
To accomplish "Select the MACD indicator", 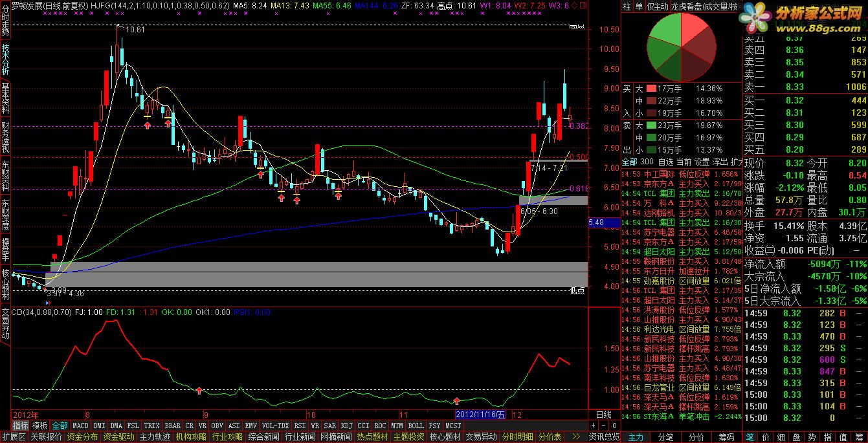I will click(80, 426).
